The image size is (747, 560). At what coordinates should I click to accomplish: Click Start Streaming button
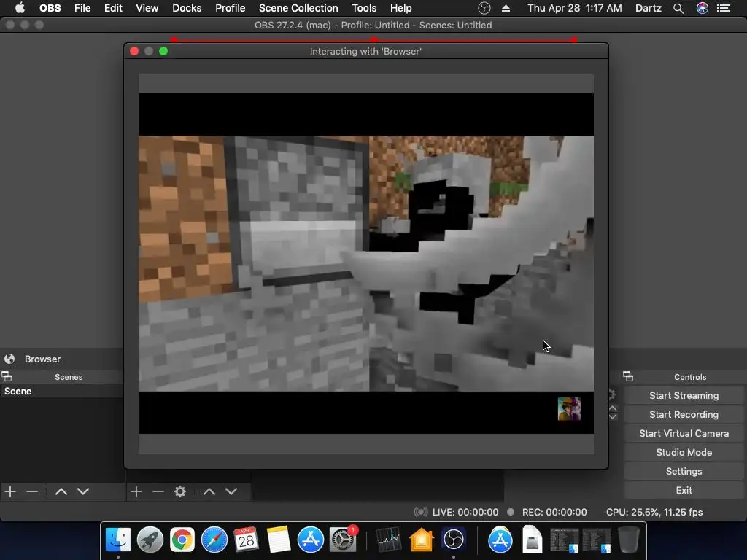684,395
